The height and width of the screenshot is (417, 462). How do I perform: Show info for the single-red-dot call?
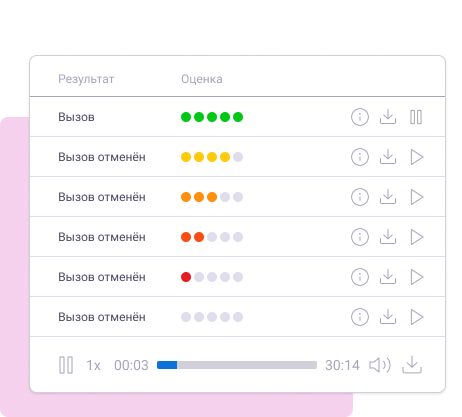pos(360,277)
